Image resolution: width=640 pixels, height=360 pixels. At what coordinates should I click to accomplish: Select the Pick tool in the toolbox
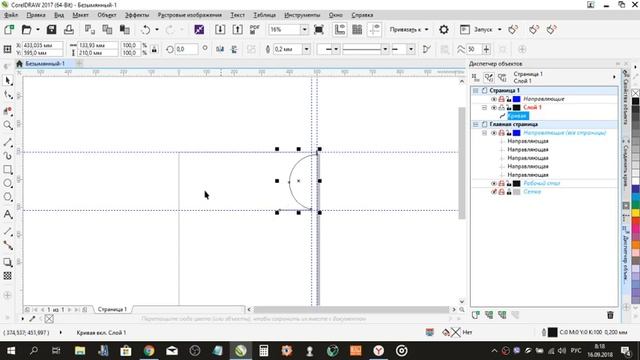click(x=8, y=81)
